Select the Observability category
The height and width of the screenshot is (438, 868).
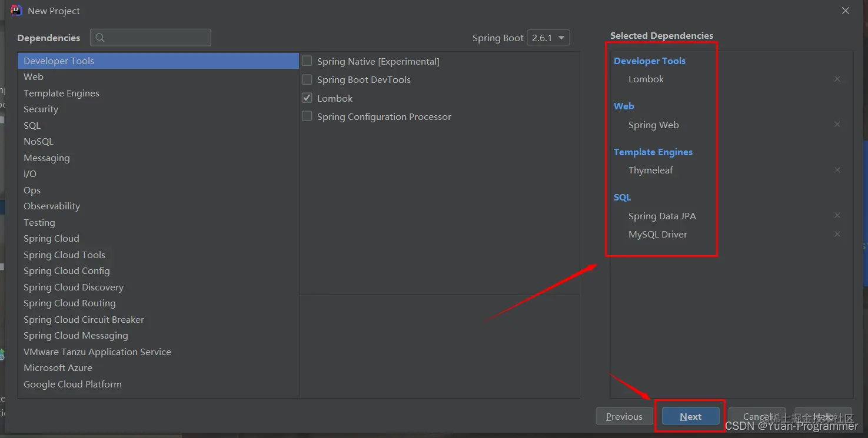click(x=158, y=206)
